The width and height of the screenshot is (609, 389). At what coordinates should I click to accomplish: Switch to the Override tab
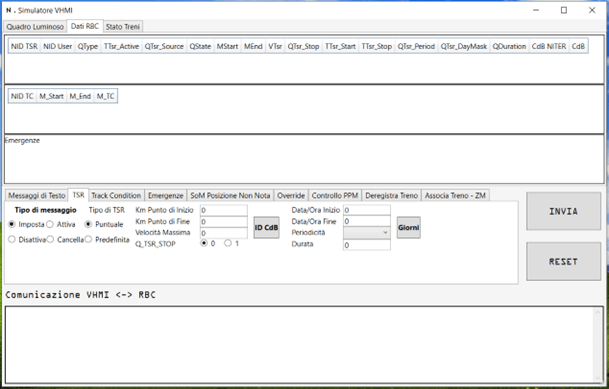(x=291, y=195)
